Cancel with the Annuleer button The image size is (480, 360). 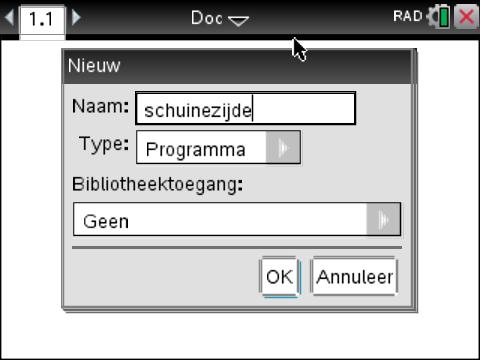pos(355,277)
